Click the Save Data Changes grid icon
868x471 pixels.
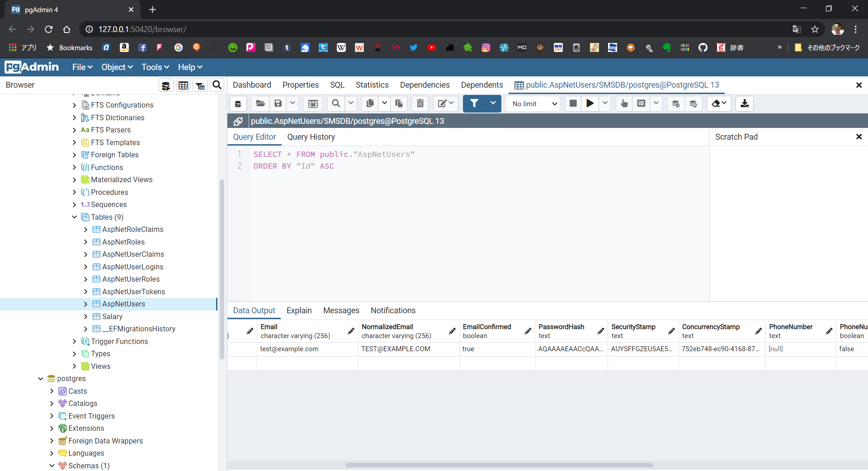(x=313, y=104)
